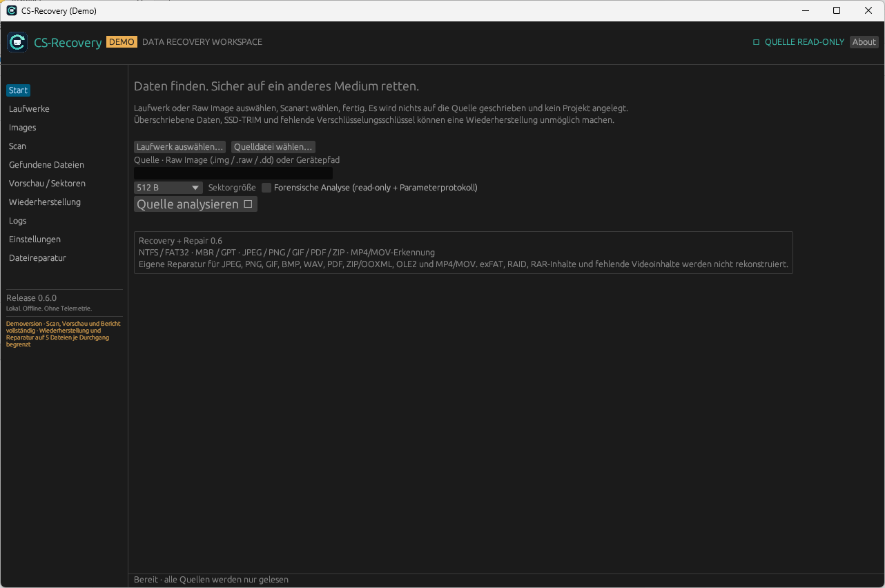885x588 pixels.
Task: Click the Quelldatei wählen… button
Action: click(x=273, y=147)
